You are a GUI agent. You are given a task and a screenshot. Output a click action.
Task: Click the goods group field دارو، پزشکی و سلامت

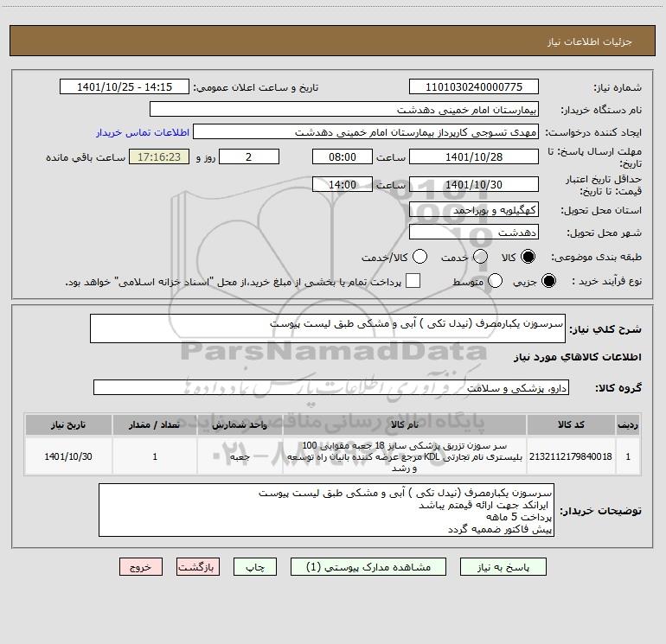tap(331, 387)
